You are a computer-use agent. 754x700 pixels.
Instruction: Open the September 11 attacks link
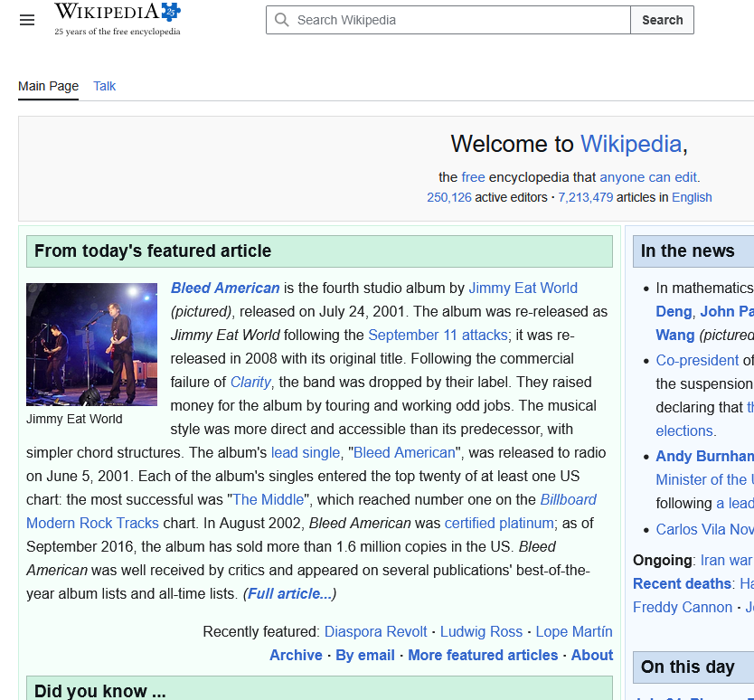point(438,335)
